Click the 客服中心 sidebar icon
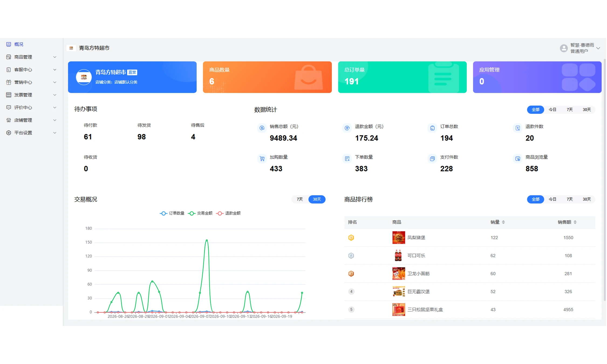Viewport: 607px width, 364px height. 9,70
